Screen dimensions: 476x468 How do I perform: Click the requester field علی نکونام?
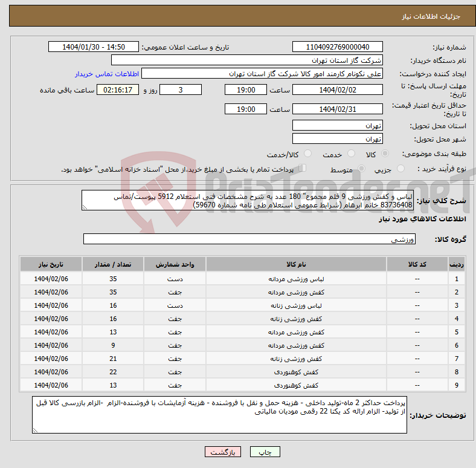(x=262, y=74)
